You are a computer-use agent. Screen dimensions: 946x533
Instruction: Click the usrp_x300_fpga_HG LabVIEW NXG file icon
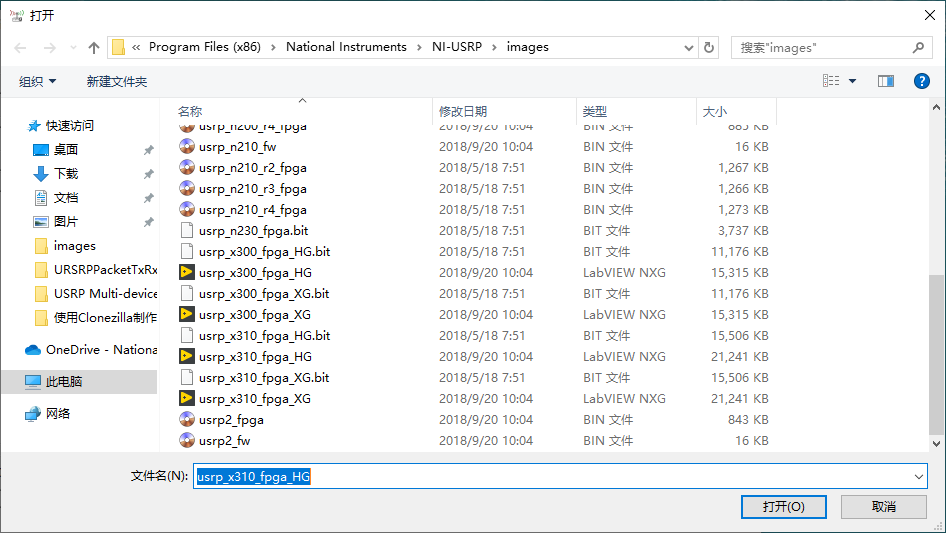click(x=186, y=272)
